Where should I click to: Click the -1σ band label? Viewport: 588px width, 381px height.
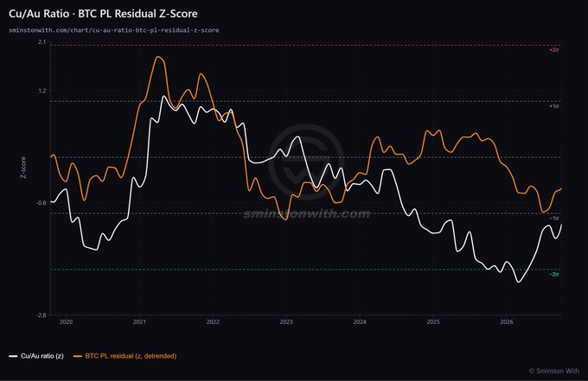(554, 218)
